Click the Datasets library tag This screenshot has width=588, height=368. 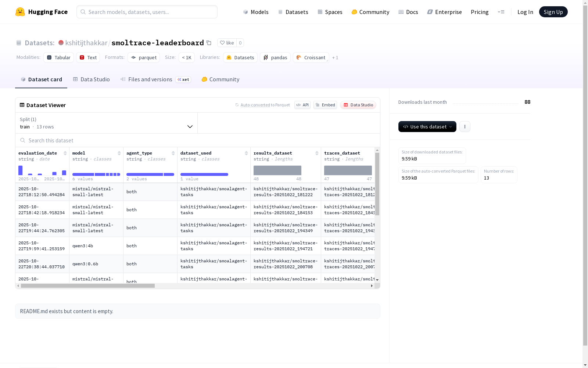(240, 57)
